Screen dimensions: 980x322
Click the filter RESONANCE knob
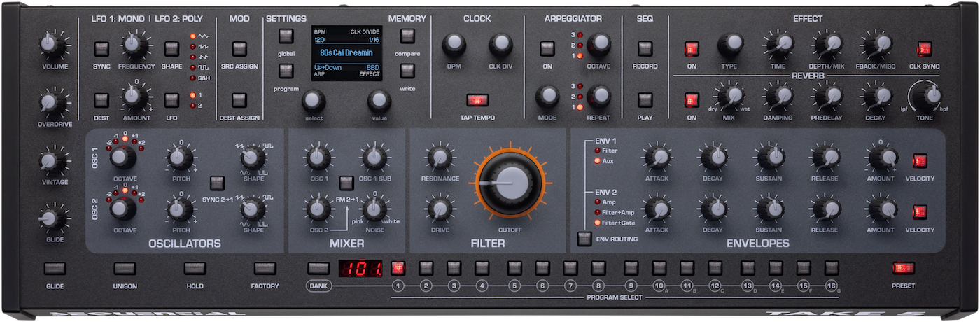[x=440, y=157]
